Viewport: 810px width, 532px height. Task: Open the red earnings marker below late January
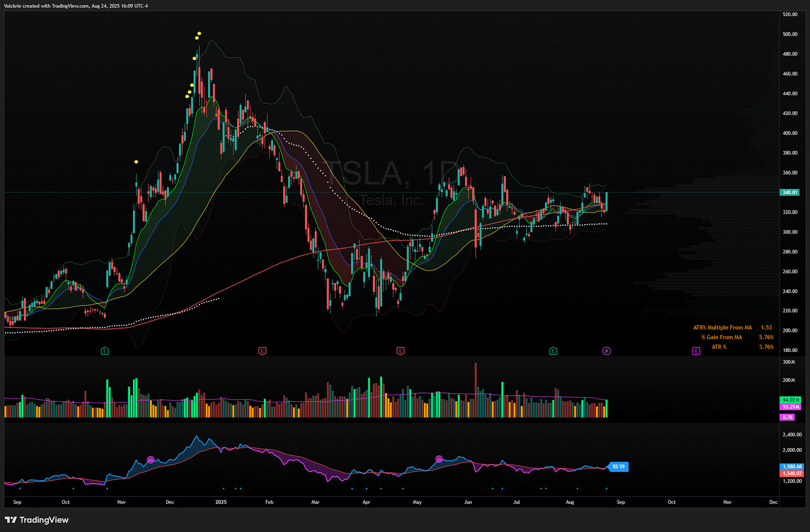point(263,351)
